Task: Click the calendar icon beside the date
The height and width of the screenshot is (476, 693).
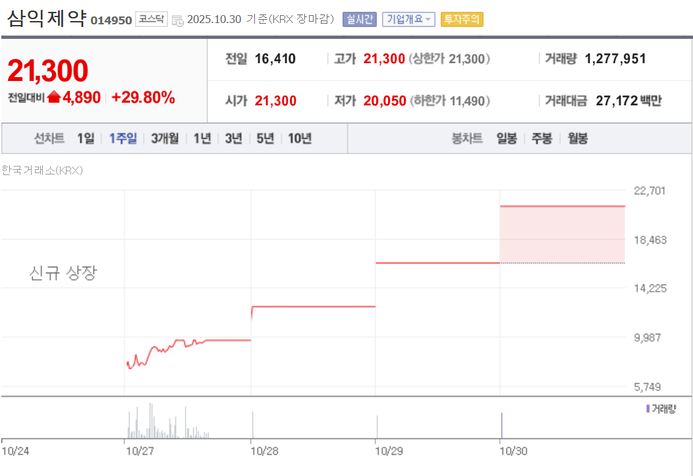Action: tap(177, 19)
